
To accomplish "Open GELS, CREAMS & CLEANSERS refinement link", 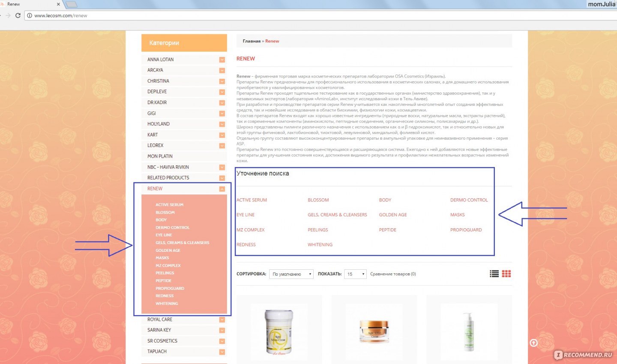I will (337, 215).
